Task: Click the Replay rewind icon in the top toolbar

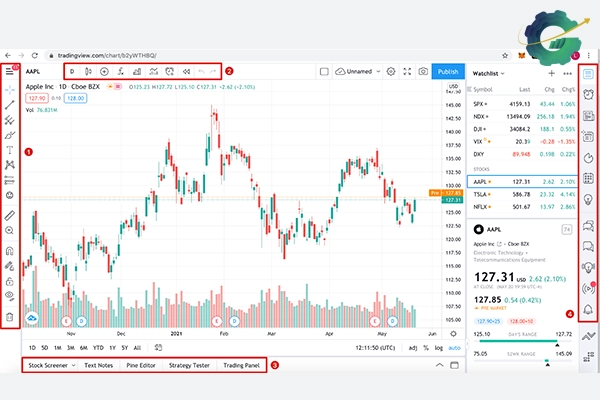Action: tap(187, 72)
